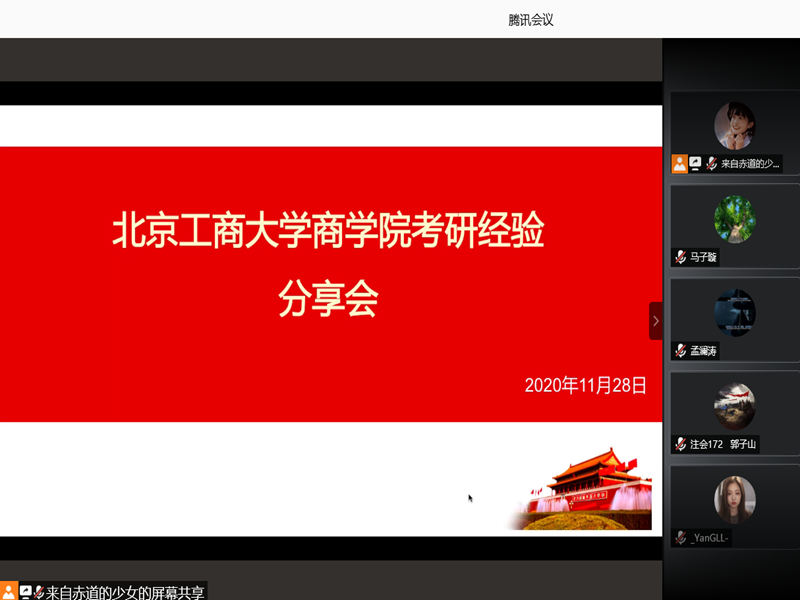Click the mic icon in the presenter's video tile
This screenshot has width=800, height=600.
coord(710,163)
